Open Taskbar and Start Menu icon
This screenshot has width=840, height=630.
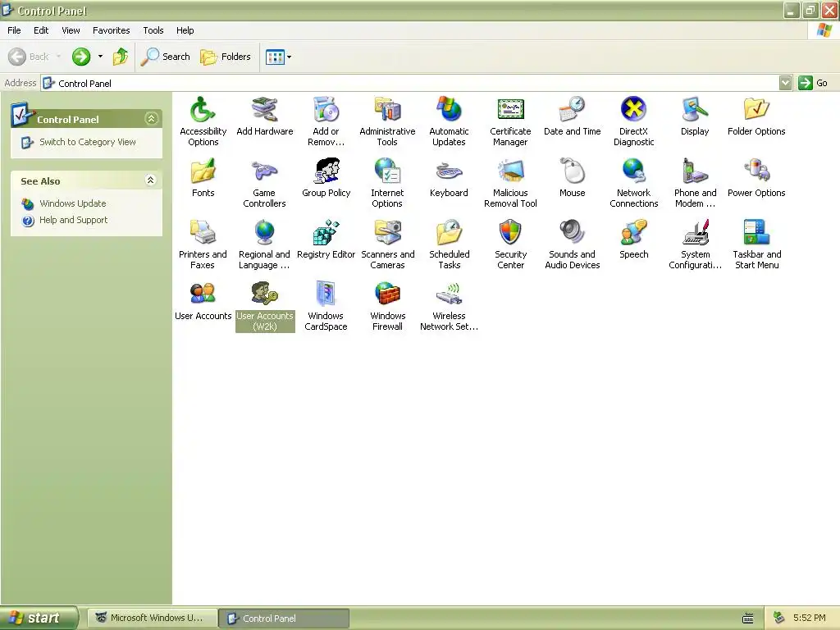pyautogui.click(x=756, y=233)
